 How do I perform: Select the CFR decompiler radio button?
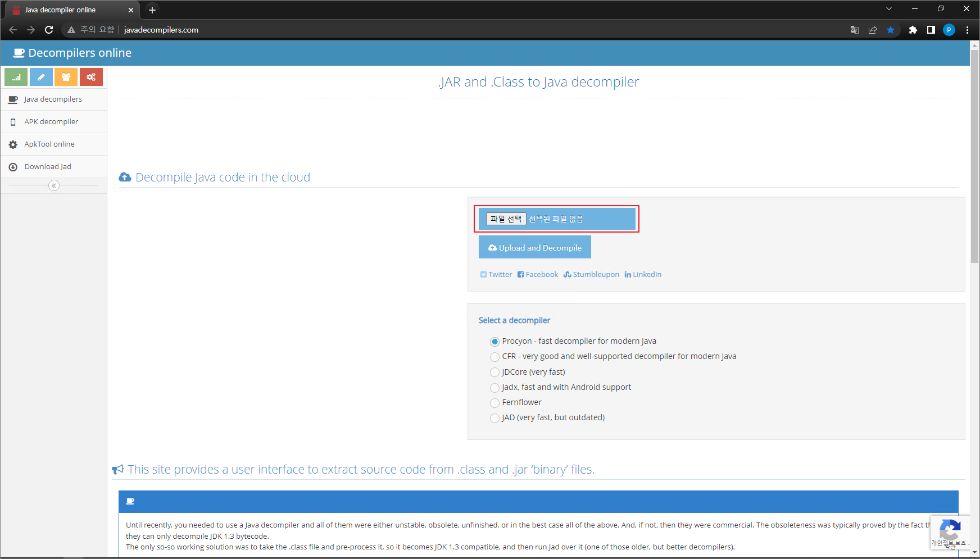[x=495, y=357]
